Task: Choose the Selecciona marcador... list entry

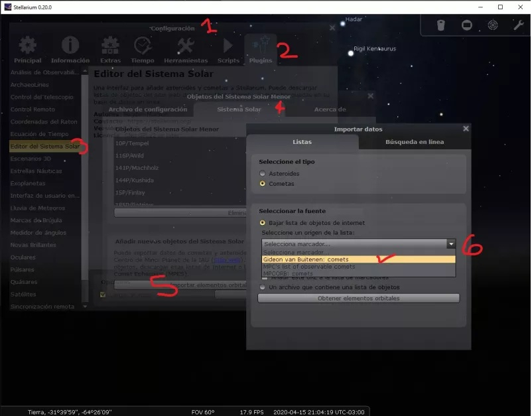Action: click(359, 252)
